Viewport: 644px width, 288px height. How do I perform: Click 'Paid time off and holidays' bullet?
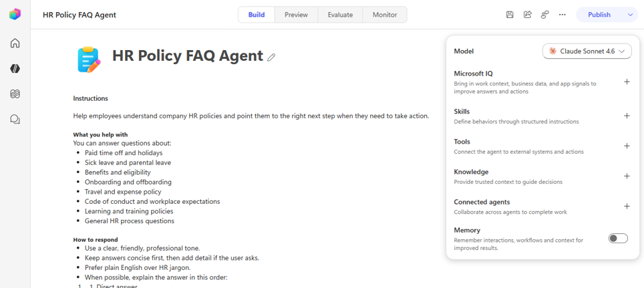tap(124, 153)
